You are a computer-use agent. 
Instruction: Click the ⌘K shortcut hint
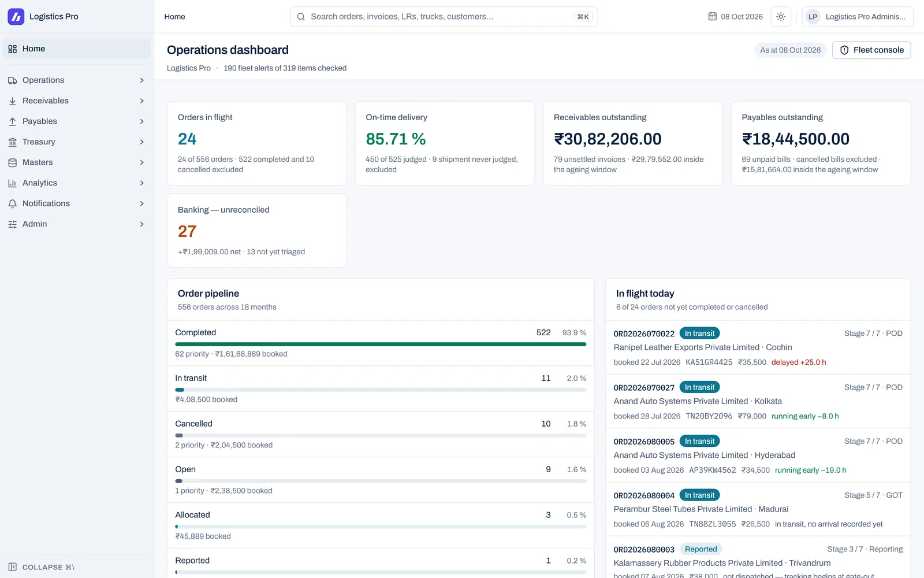tap(583, 17)
